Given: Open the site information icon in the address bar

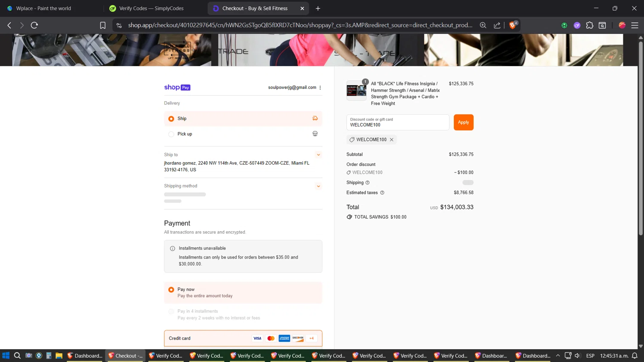Looking at the screenshot, I should tap(119, 25).
